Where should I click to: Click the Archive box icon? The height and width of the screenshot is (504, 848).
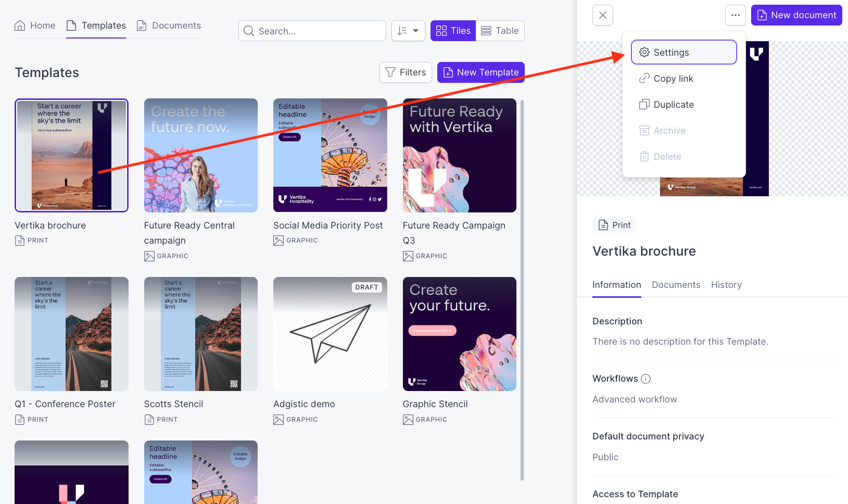click(x=644, y=130)
